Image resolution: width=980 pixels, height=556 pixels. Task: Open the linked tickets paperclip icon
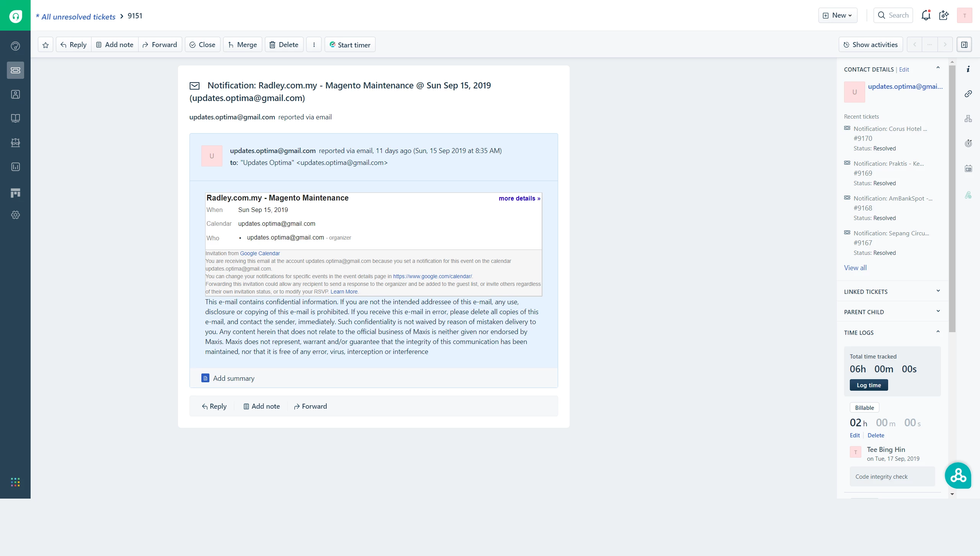[x=969, y=94]
